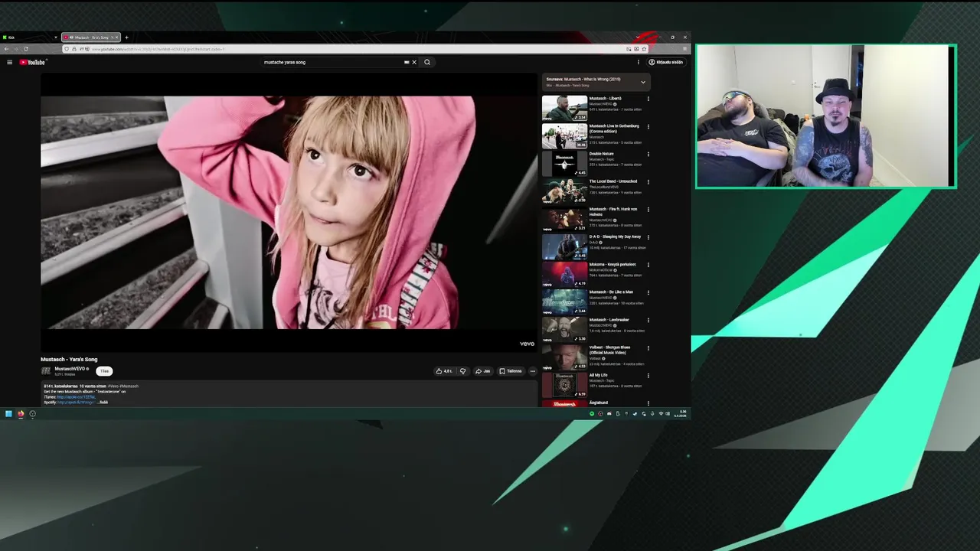Subscribe with the Tilaa button

104,371
